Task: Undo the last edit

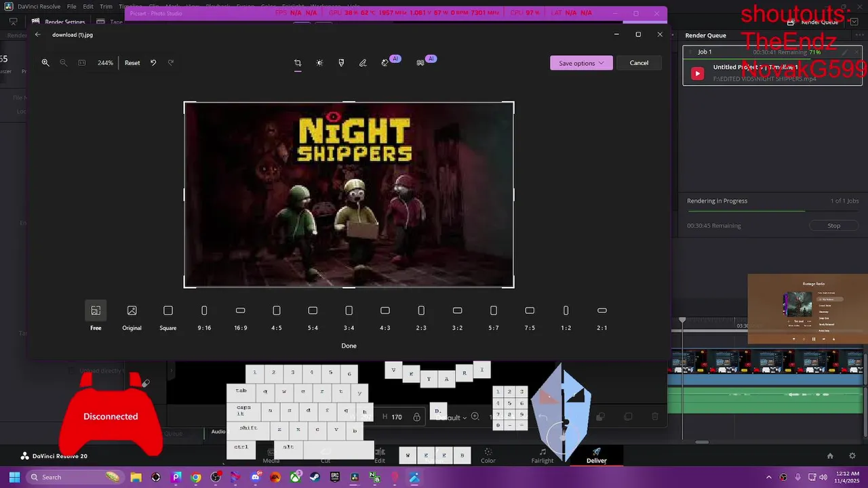Action: [x=153, y=62]
